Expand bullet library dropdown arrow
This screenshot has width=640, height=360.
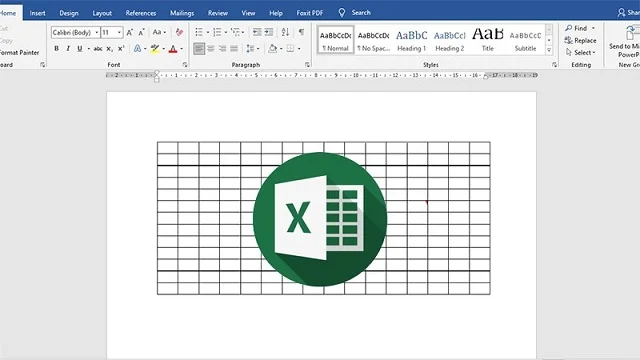(207, 32)
